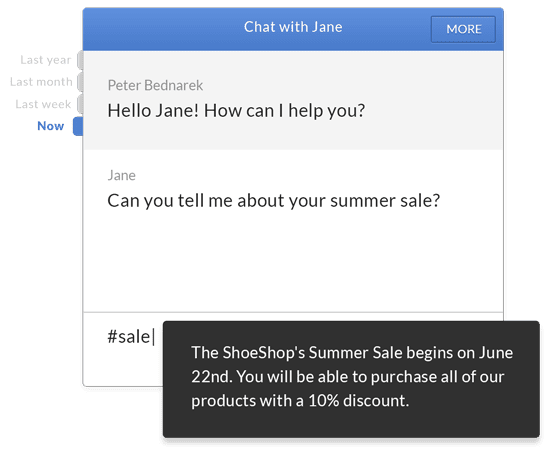Select the Now timeline label

click(x=51, y=126)
